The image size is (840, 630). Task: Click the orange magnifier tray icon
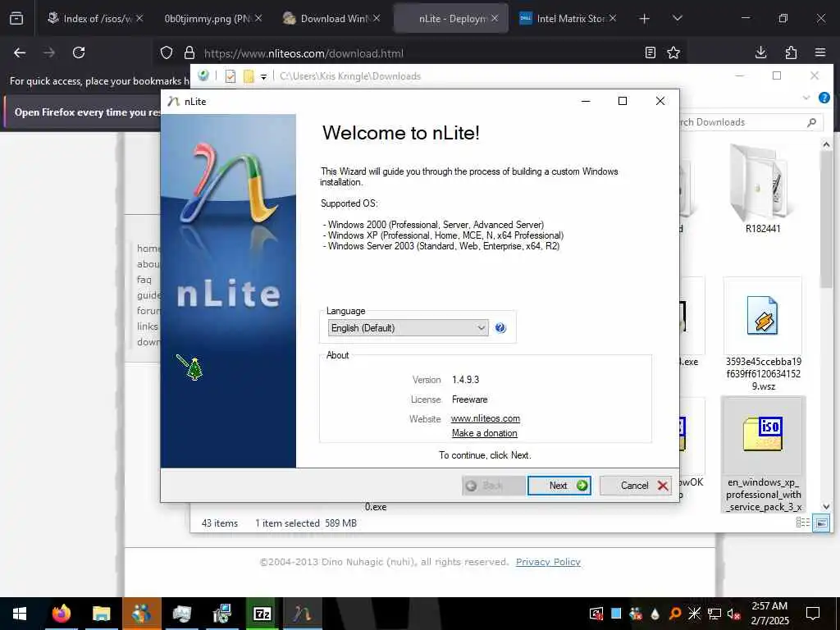click(675, 614)
